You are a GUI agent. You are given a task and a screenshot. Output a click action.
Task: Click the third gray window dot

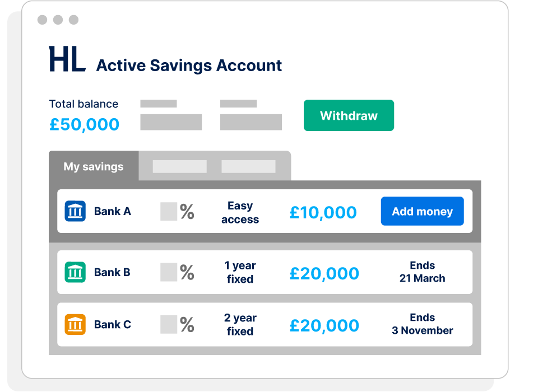(x=73, y=20)
